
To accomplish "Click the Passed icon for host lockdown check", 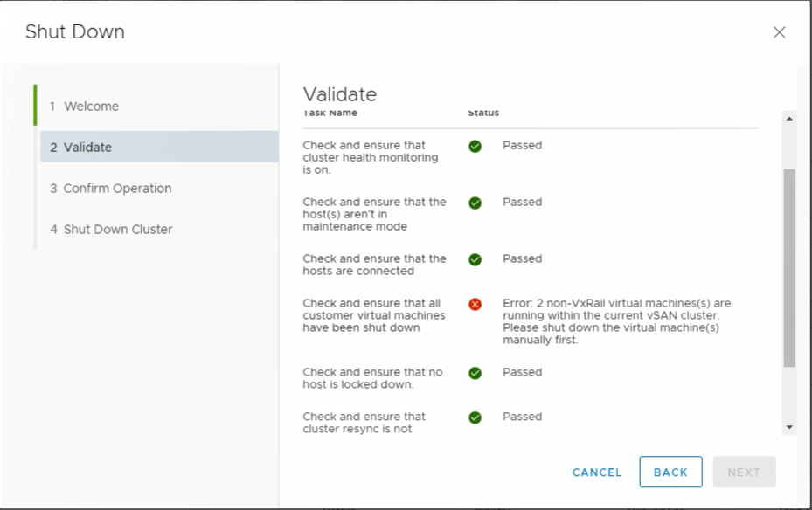I will tap(475, 373).
